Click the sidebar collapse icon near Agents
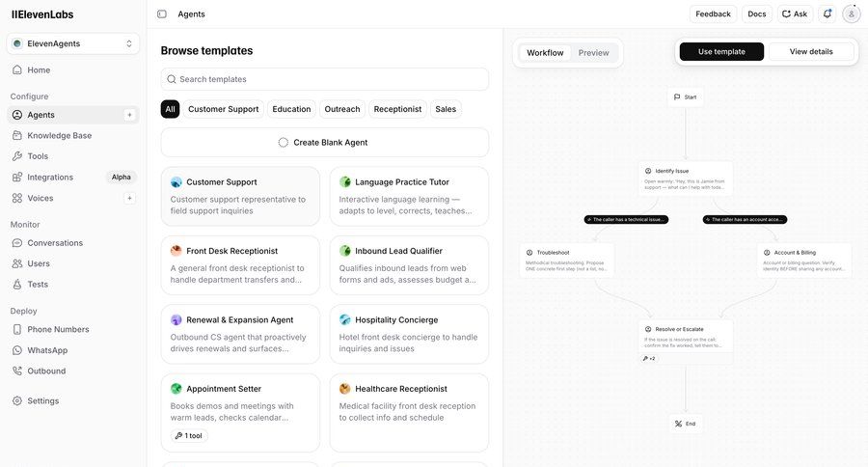868x467 pixels. 162,14
